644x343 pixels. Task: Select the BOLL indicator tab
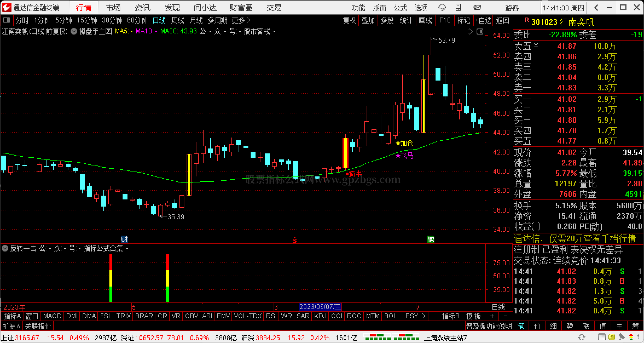(x=393, y=316)
